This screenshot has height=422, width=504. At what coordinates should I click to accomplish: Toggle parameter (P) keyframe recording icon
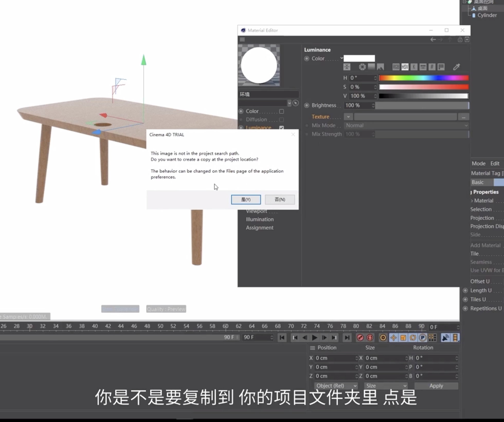pyautogui.click(x=422, y=338)
